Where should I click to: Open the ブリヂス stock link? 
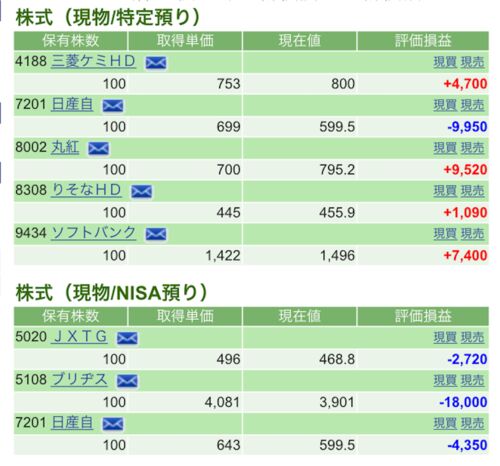[x=79, y=380]
